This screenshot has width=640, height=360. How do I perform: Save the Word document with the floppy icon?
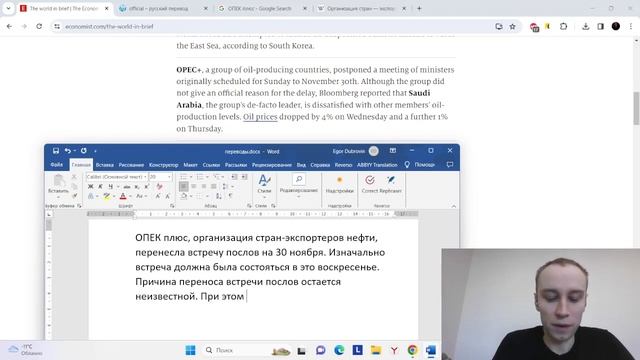point(56,151)
